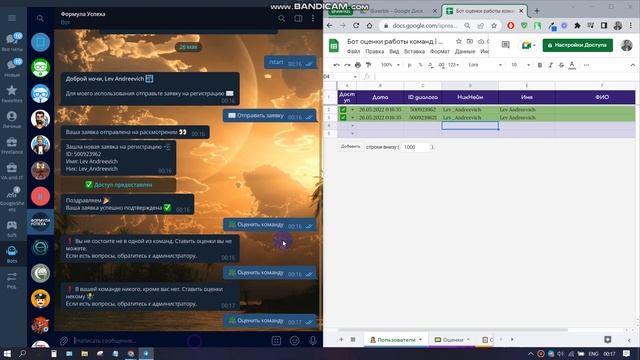This screenshot has width=640, height=360.
Task: Open the Freelance folder in Telegram sidebar
Action: (x=12, y=145)
